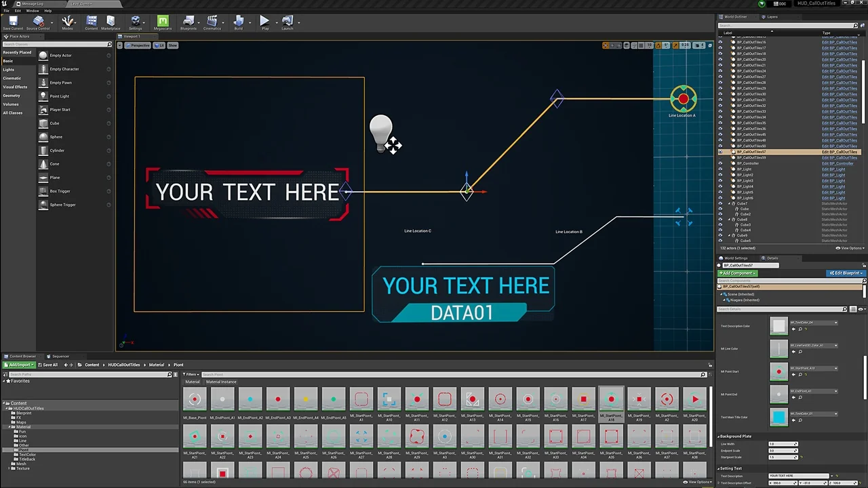Click the Add Component button
The image size is (868, 488).
click(737, 273)
